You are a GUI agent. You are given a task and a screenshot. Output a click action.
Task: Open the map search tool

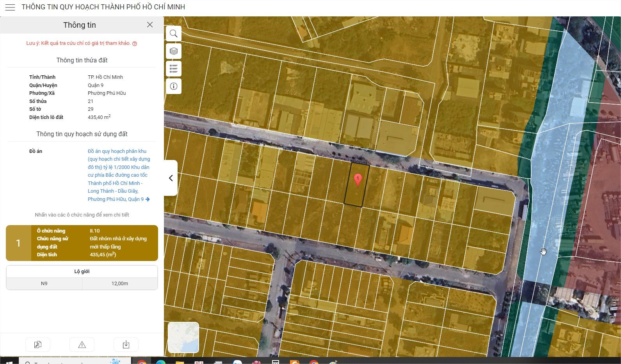click(x=174, y=34)
